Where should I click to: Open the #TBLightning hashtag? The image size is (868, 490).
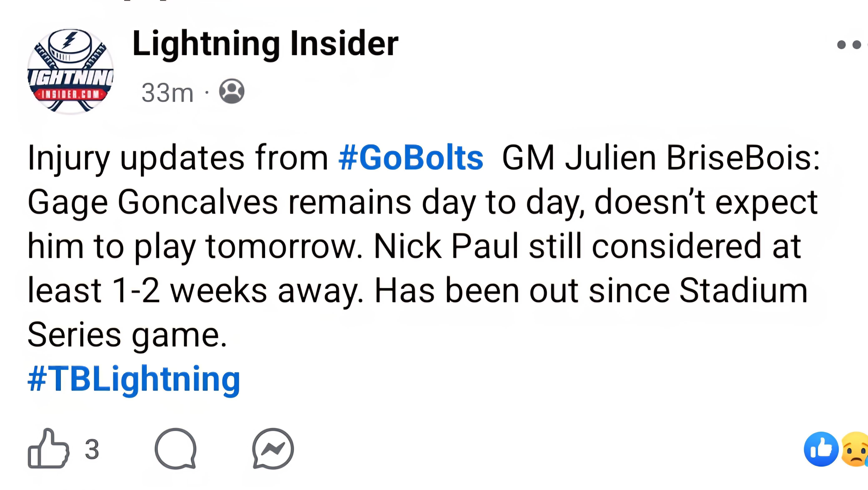point(134,379)
